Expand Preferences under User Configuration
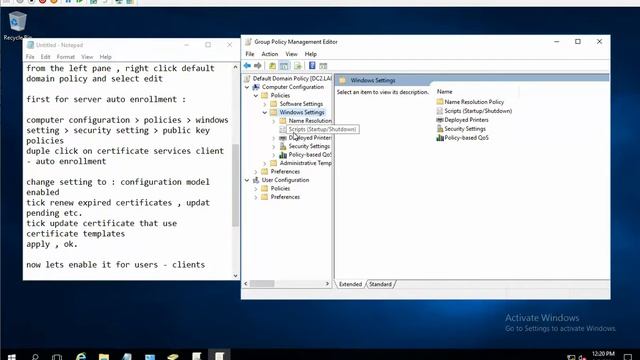The width and height of the screenshot is (640, 360). (256, 197)
